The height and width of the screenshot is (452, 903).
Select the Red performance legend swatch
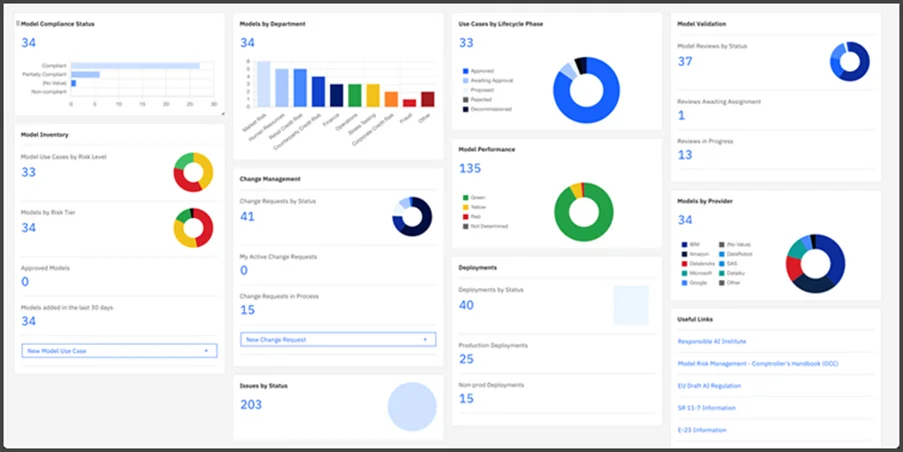[465, 216]
